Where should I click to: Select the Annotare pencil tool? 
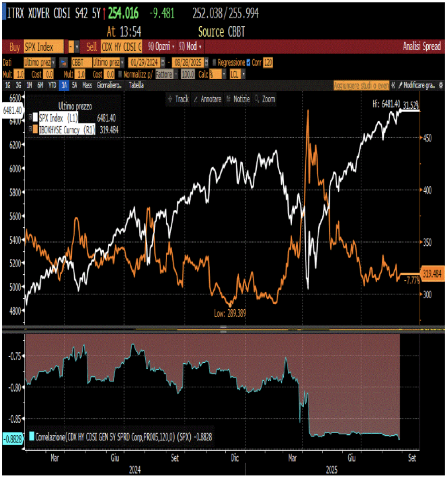(x=207, y=99)
